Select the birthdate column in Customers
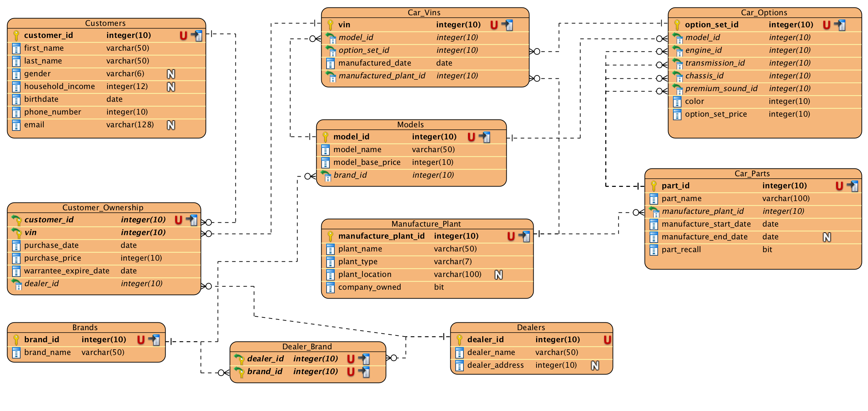This screenshot has height=411, width=868. (106, 99)
